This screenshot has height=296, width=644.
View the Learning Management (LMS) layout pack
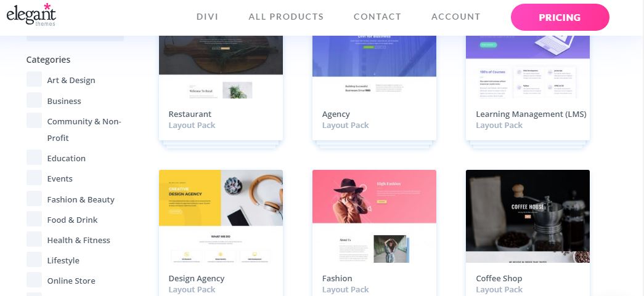(528, 88)
